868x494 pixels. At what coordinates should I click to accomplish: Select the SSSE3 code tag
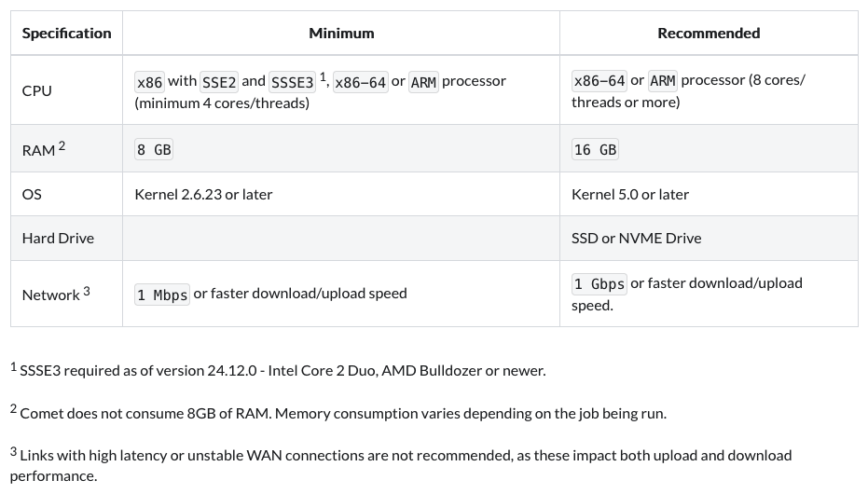(292, 82)
